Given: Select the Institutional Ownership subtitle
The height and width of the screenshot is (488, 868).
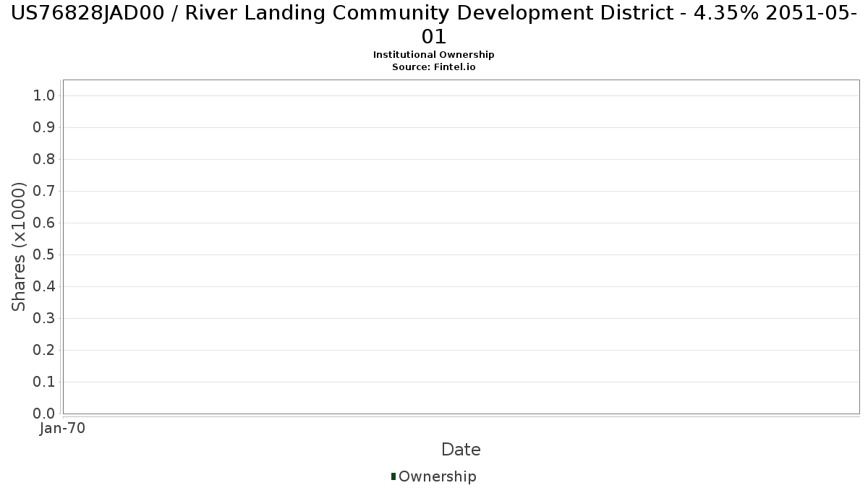Looking at the screenshot, I should pos(433,55).
